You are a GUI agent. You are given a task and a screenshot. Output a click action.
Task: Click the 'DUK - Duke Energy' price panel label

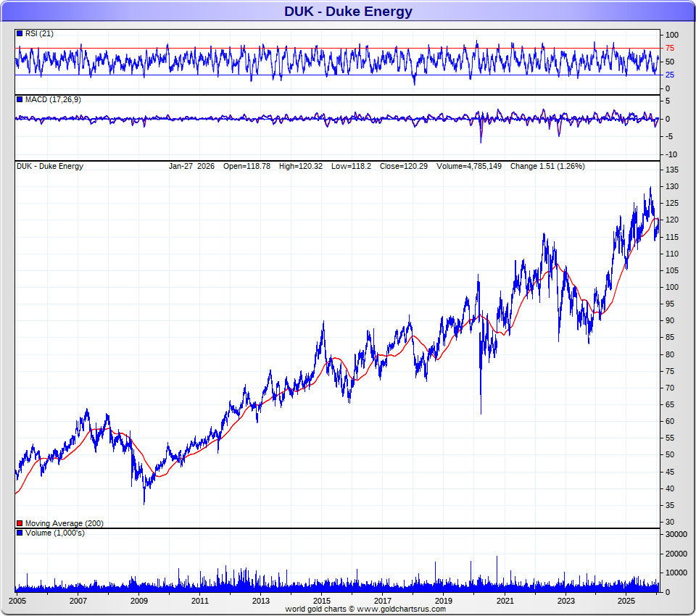tap(50, 166)
